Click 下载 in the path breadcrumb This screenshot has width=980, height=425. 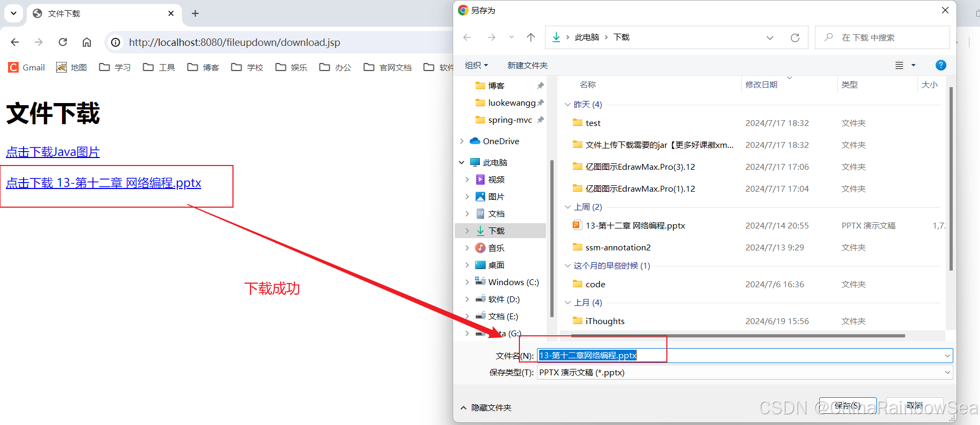pos(621,37)
